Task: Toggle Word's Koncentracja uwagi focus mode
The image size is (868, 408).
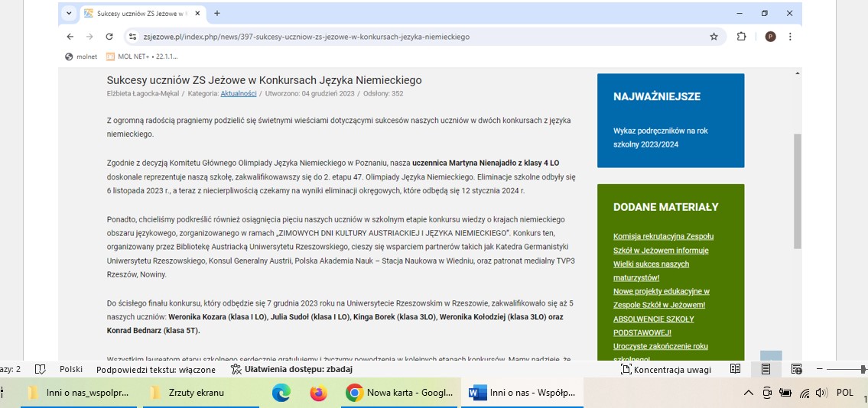Action: pyautogui.click(x=666, y=369)
